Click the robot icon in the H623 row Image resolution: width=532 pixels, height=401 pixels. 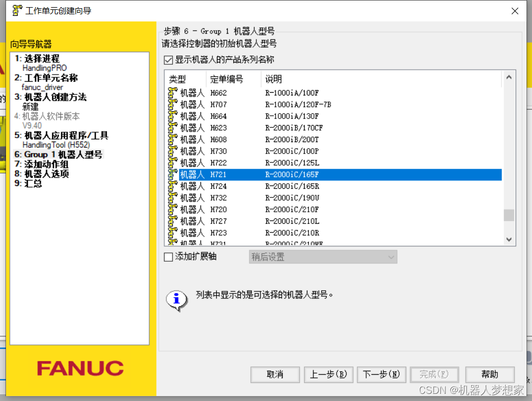pyautogui.click(x=173, y=127)
